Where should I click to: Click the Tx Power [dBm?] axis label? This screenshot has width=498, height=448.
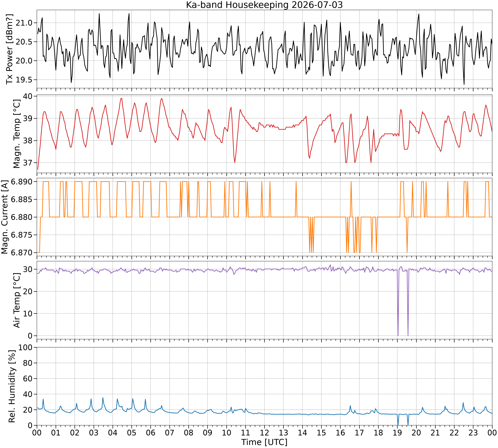(9, 49)
